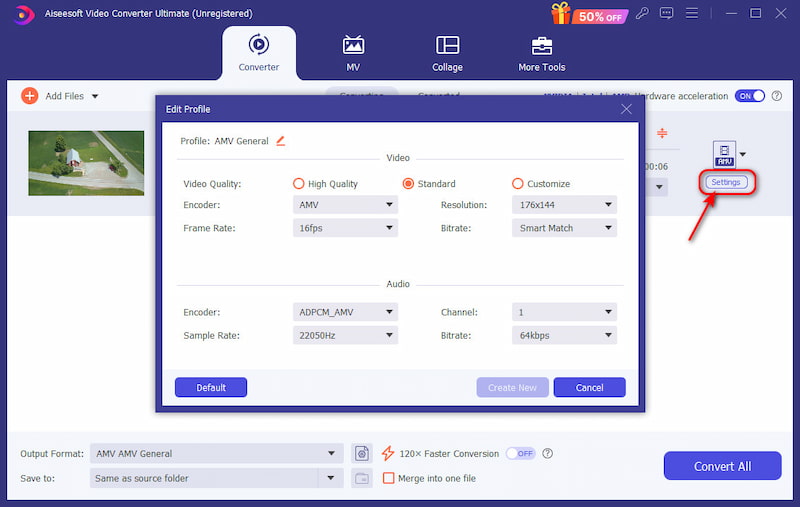This screenshot has height=507, width=800.
Task: Click the Aiseesoft app logo
Action: pyautogui.click(x=22, y=14)
